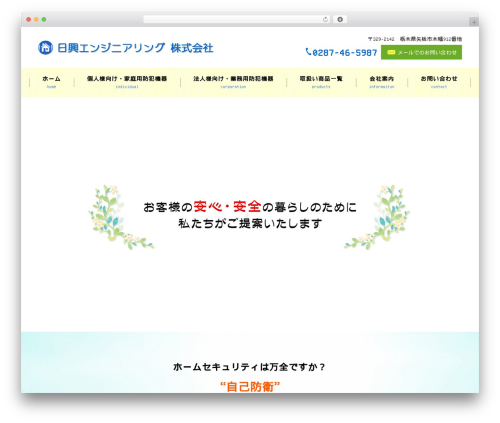The height and width of the screenshot is (423, 500).
Task: Click the 日興エンジニアリング 株式会社 site title
Action: (135, 48)
